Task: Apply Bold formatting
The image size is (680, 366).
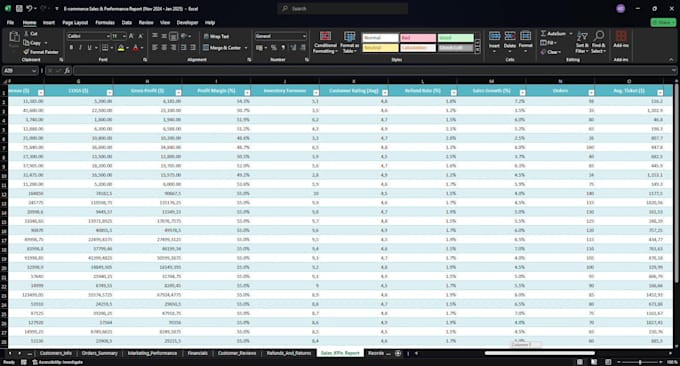Action: pyautogui.click(x=71, y=48)
